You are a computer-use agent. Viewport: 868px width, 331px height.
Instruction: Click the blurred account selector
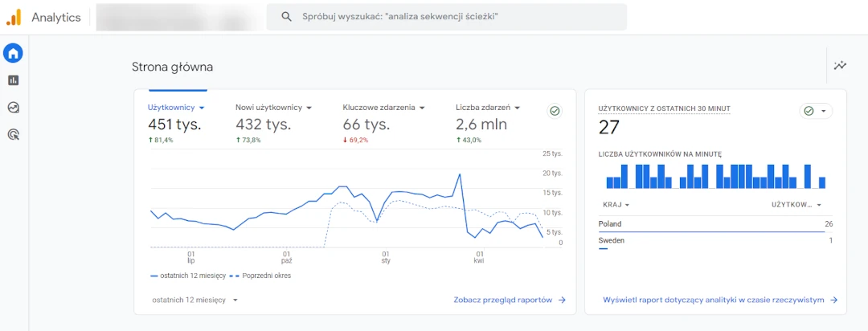coord(176,17)
